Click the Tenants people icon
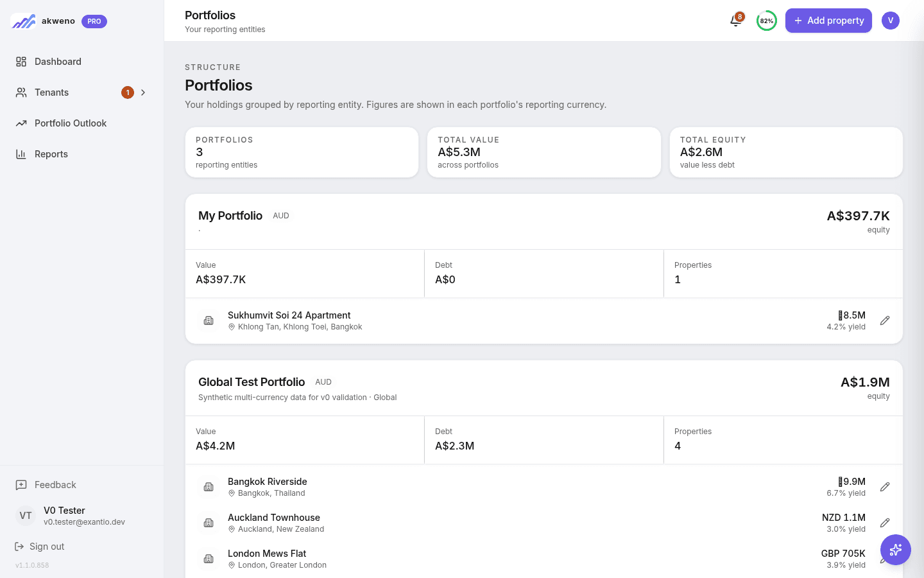 click(x=21, y=92)
